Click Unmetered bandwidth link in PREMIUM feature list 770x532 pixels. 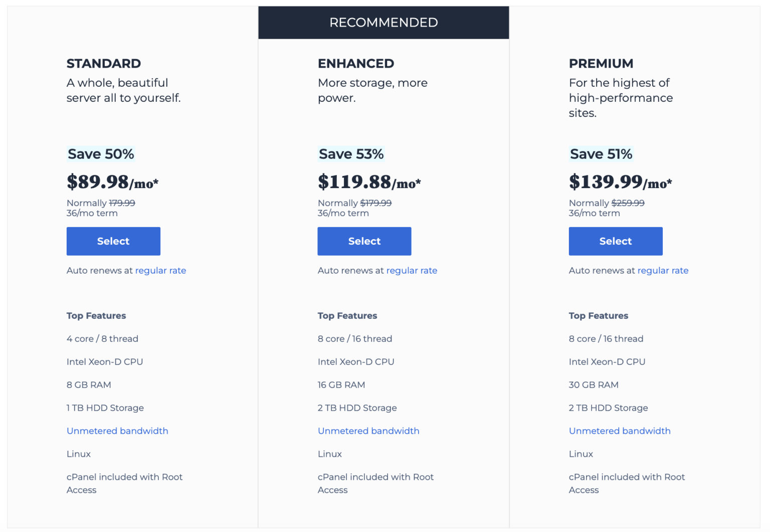click(x=620, y=431)
